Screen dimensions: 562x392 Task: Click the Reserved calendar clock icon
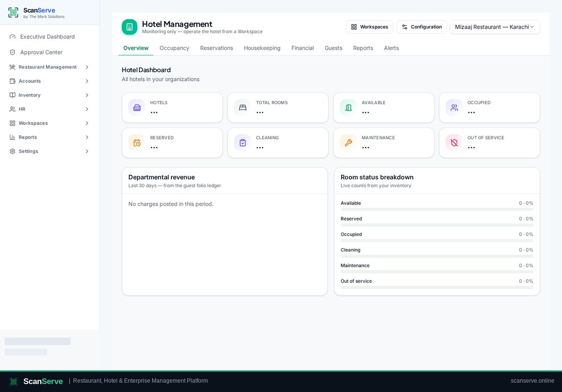(x=137, y=143)
